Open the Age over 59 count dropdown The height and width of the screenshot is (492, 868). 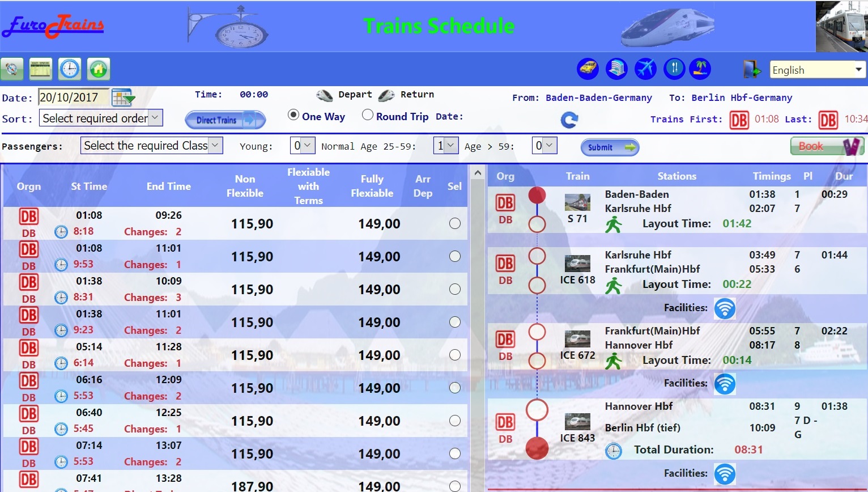pos(544,146)
